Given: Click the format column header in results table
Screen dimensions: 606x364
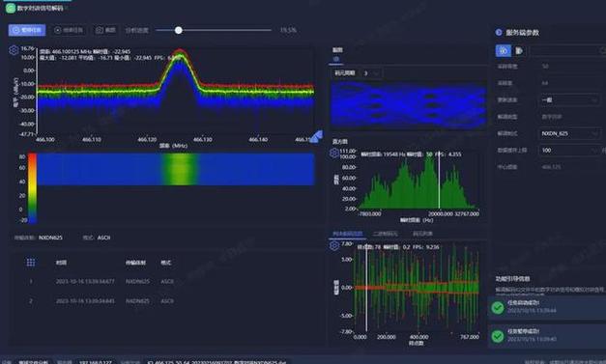Looking at the screenshot, I should [x=166, y=263].
